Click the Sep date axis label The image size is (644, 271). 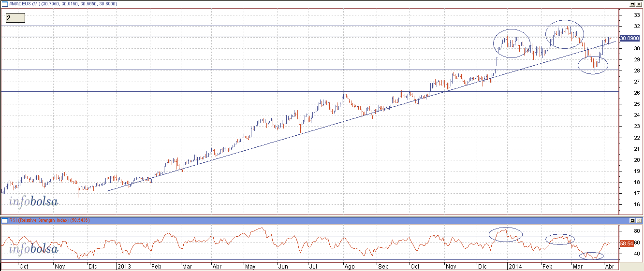tap(383, 266)
